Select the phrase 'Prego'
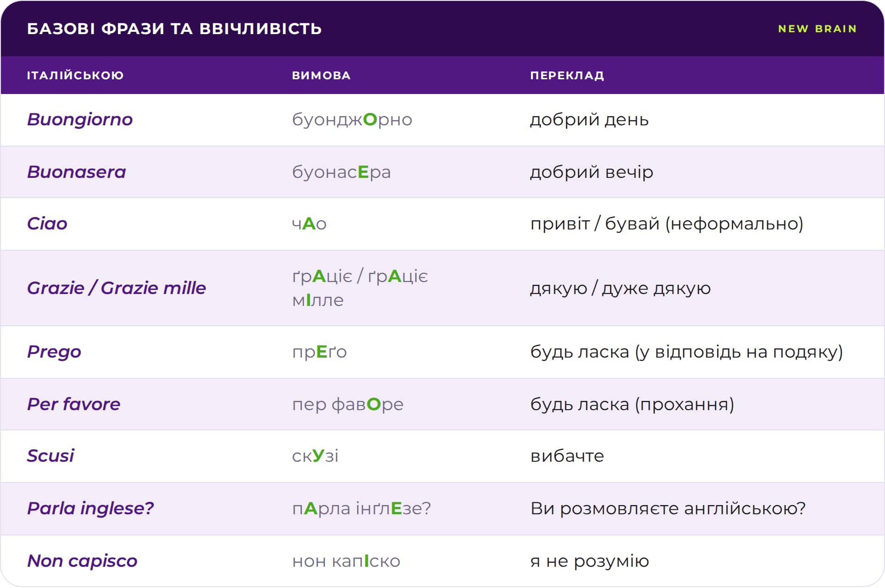Image resolution: width=885 pixels, height=588 pixels. coord(54,352)
